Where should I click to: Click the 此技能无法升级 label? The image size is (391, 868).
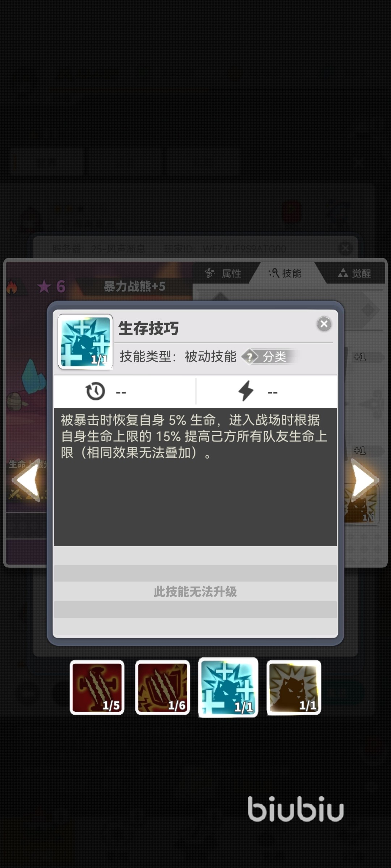[x=195, y=592]
